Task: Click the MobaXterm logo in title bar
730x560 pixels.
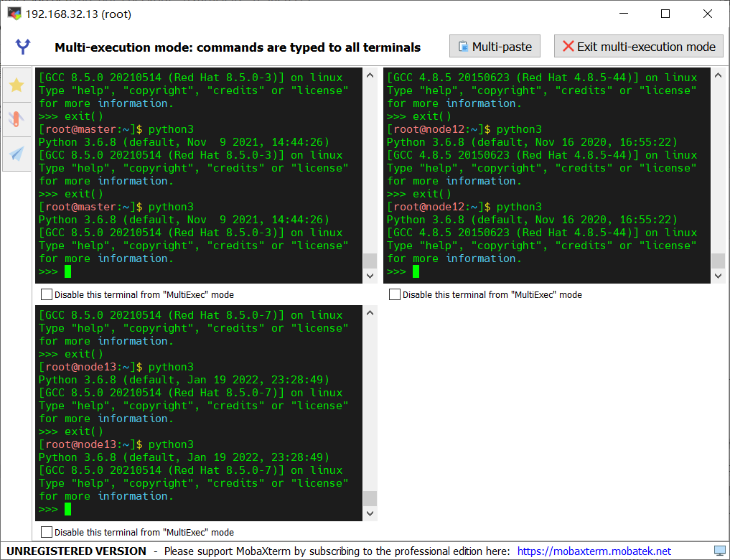Action: click(14, 14)
